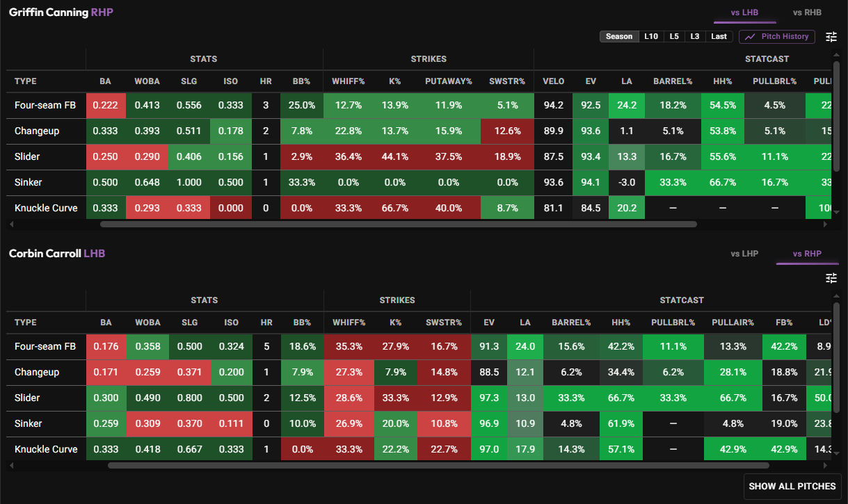Click Carroll STRIKES group header
This screenshot has height=504, width=848.
coord(397,300)
